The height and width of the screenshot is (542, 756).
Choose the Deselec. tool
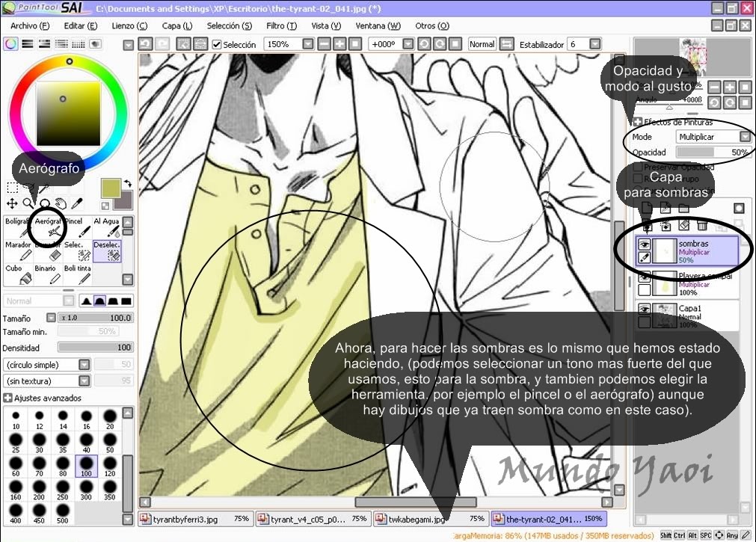coord(107,250)
